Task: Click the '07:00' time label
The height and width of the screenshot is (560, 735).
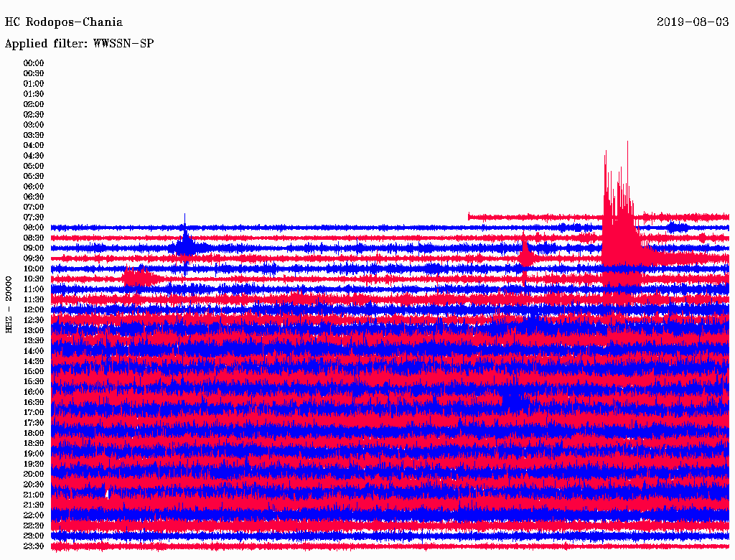Action: coord(34,207)
